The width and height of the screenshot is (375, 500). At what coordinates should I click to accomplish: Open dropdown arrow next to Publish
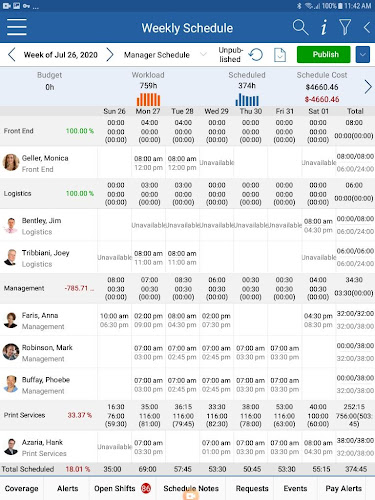pyautogui.click(x=363, y=55)
